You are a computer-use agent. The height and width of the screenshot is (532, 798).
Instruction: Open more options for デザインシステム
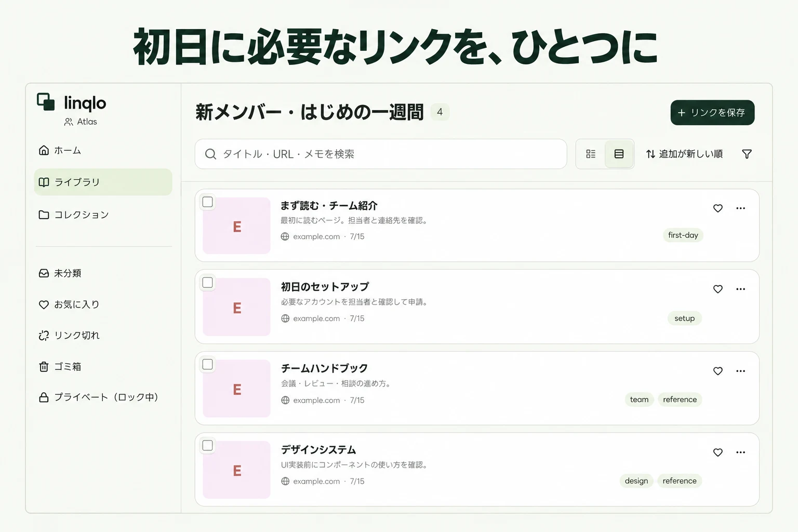point(741,453)
